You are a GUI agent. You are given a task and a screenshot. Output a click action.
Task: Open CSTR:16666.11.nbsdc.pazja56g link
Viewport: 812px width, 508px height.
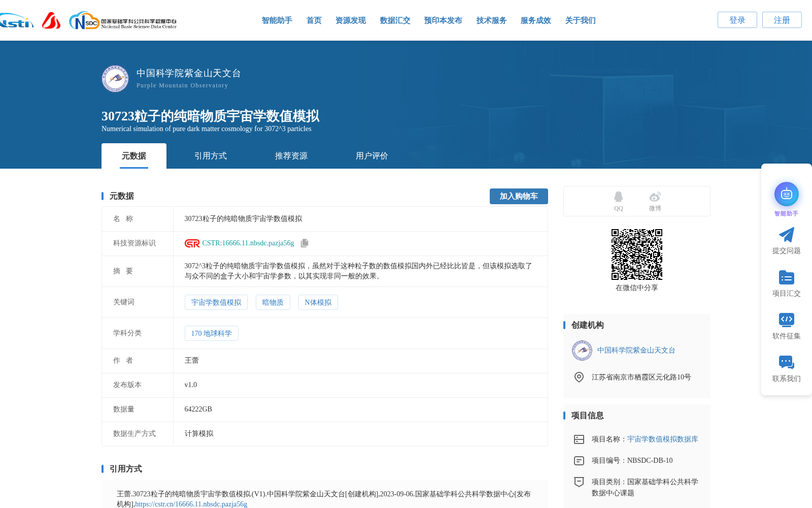click(x=248, y=243)
